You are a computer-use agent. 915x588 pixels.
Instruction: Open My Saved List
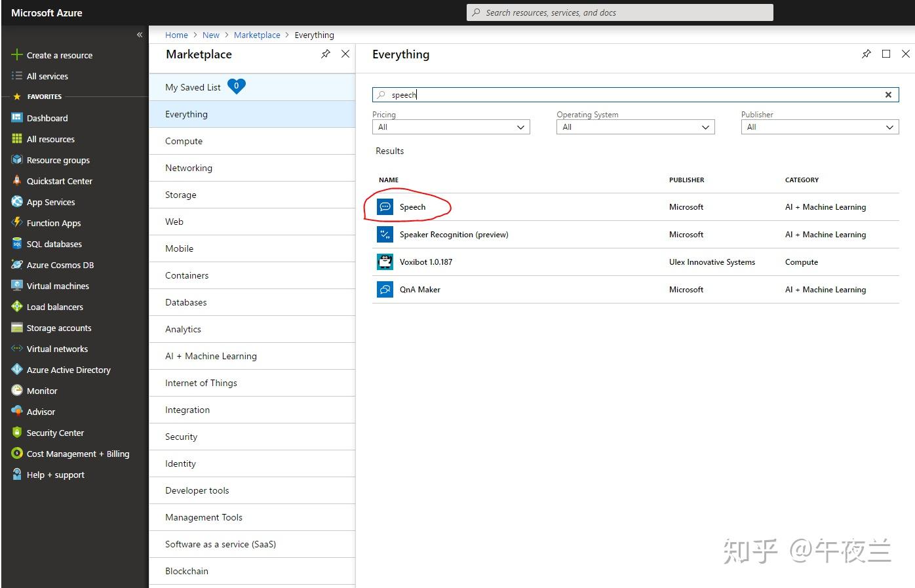point(252,87)
